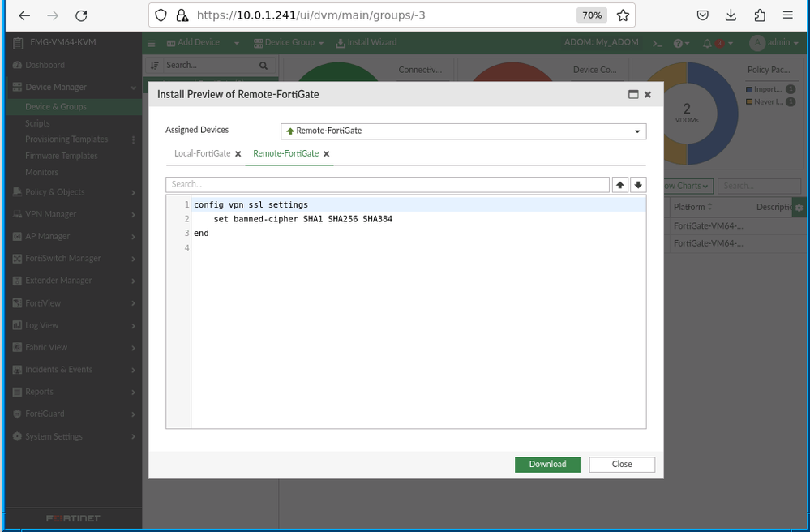The height and width of the screenshot is (532, 810).
Task: Open the table column settings gear
Action: coord(799,207)
